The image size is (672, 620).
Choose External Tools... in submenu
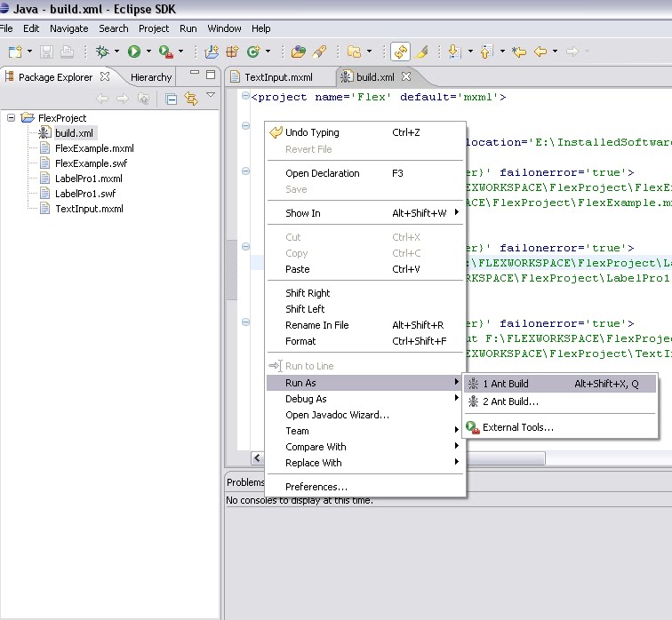coord(560,427)
